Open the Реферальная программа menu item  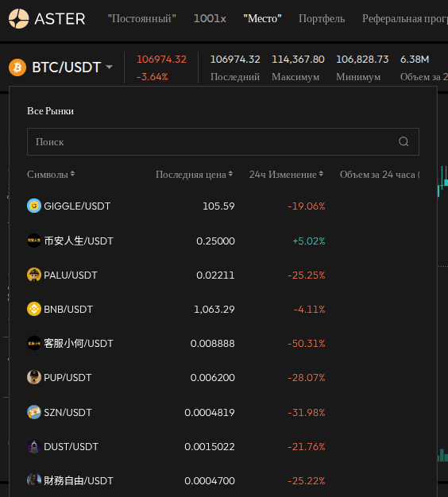pos(405,19)
